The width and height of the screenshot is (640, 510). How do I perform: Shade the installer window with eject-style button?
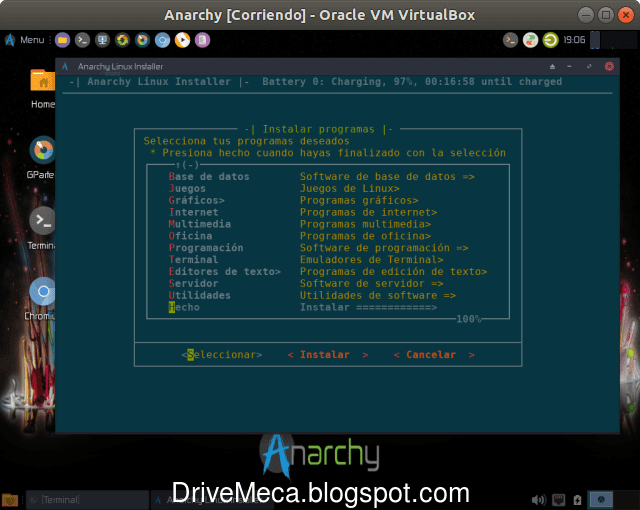click(552, 67)
